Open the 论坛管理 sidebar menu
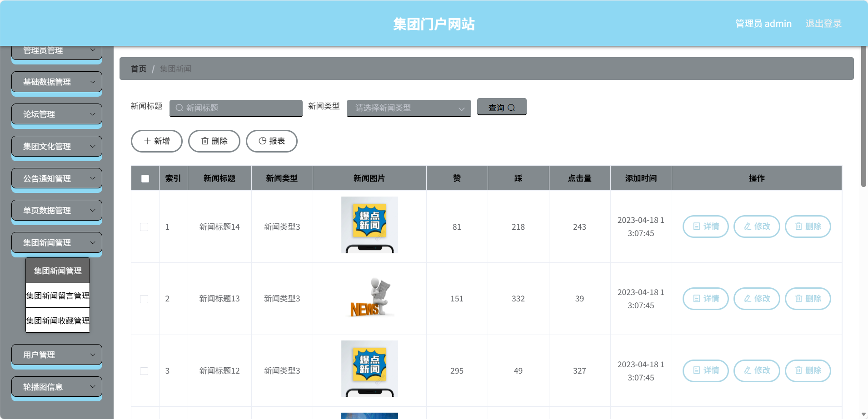 [x=57, y=114]
